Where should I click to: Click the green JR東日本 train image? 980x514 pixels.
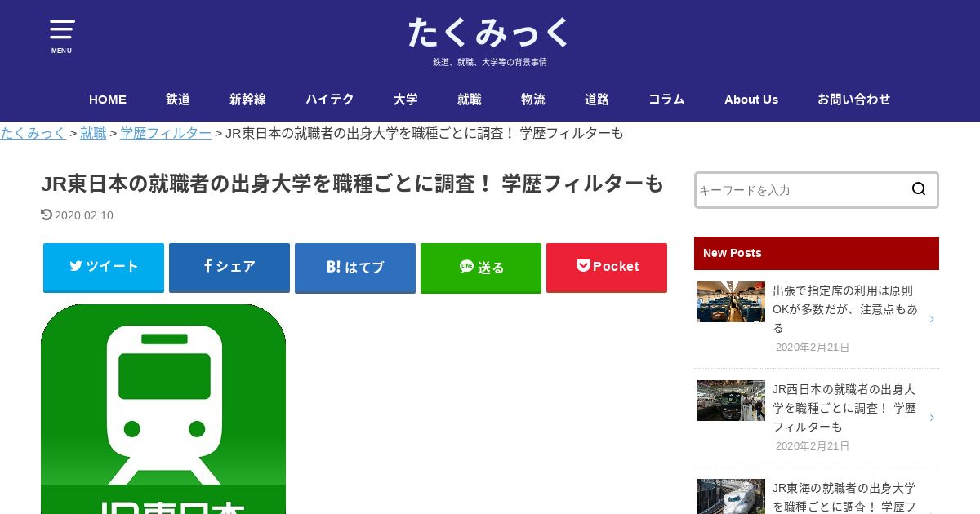point(163,409)
